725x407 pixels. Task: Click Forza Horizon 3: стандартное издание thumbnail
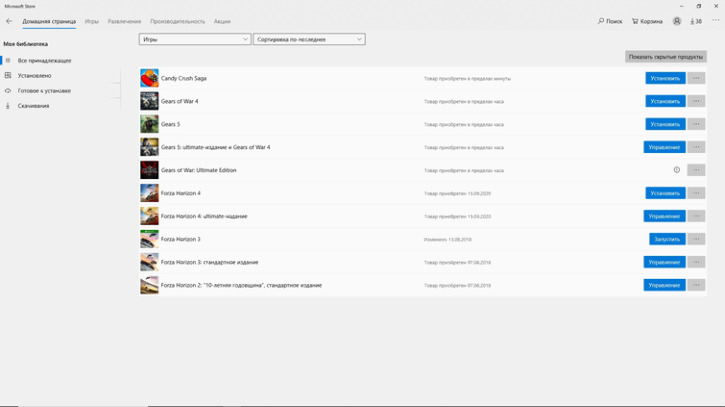pos(149,262)
